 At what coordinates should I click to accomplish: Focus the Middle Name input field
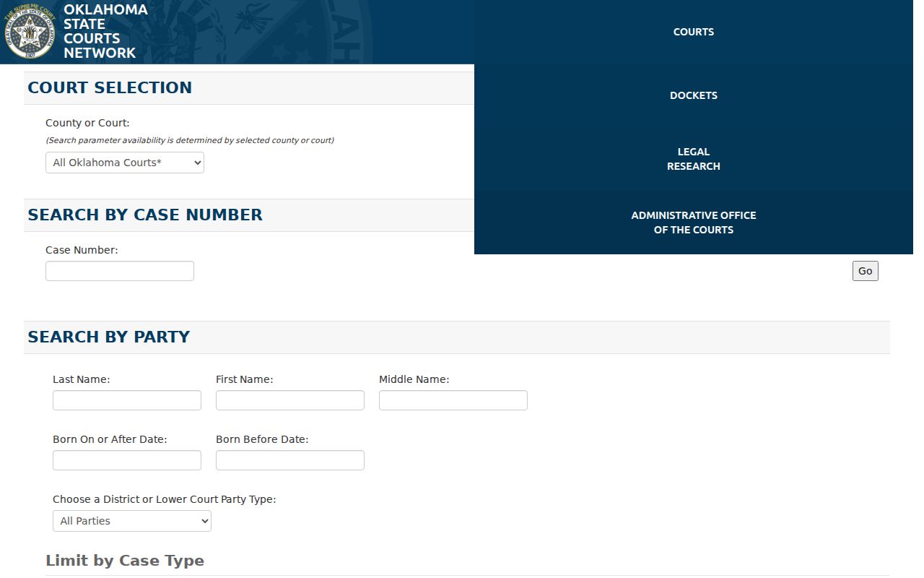tap(453, 400)
